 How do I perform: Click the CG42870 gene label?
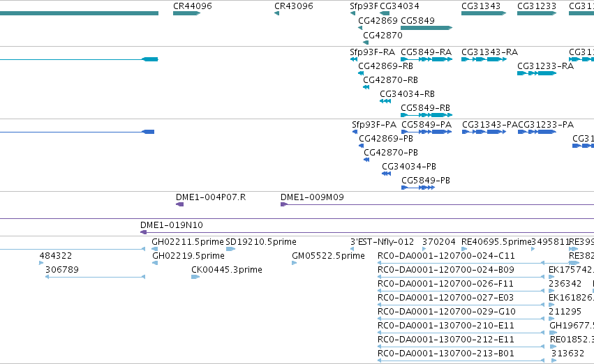coord(383,35)
